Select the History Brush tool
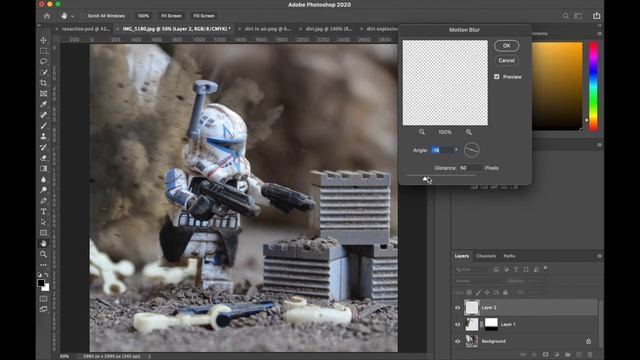The image size is (640, 360). coord(43,147)
